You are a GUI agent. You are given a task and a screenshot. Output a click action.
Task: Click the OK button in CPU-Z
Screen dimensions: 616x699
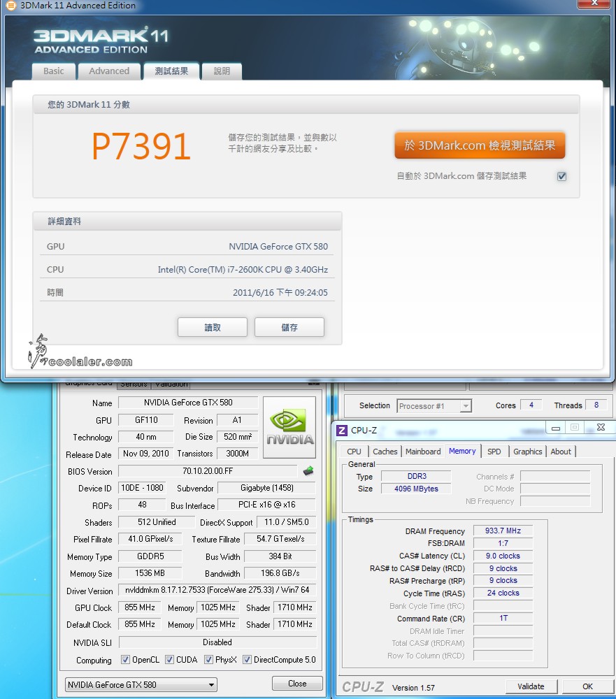(x=588, y=686)
